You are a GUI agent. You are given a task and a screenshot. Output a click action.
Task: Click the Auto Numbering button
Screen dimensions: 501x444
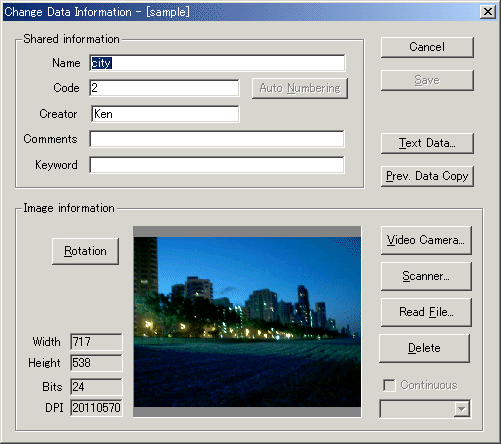tap(300, 88)
